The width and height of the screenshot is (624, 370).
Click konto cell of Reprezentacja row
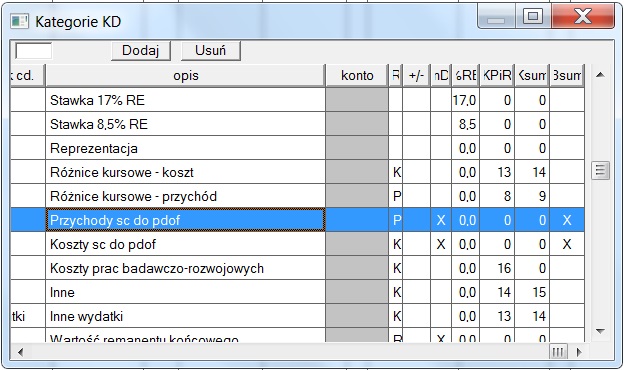357,148
